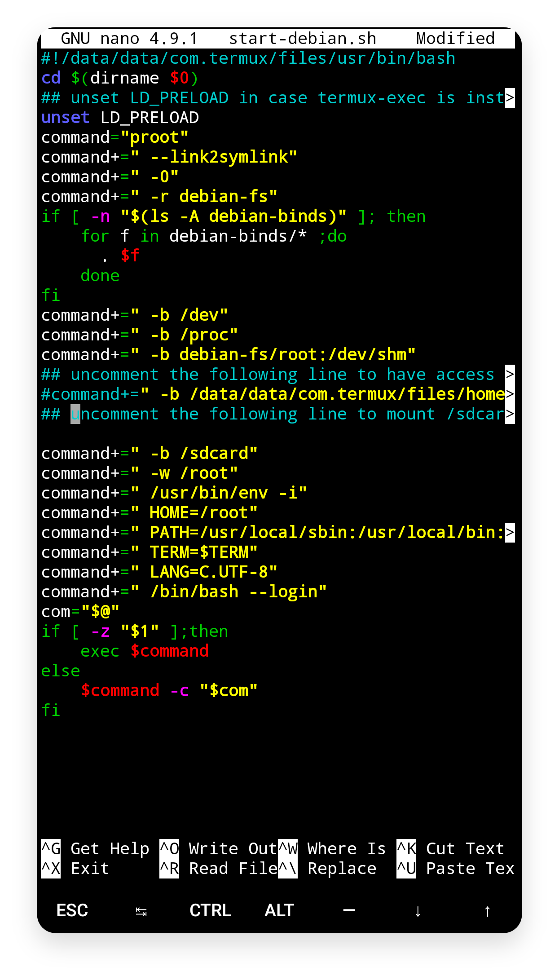
Task: Tap the ^X Exit shortcut
Action: (x=75, y=869)
